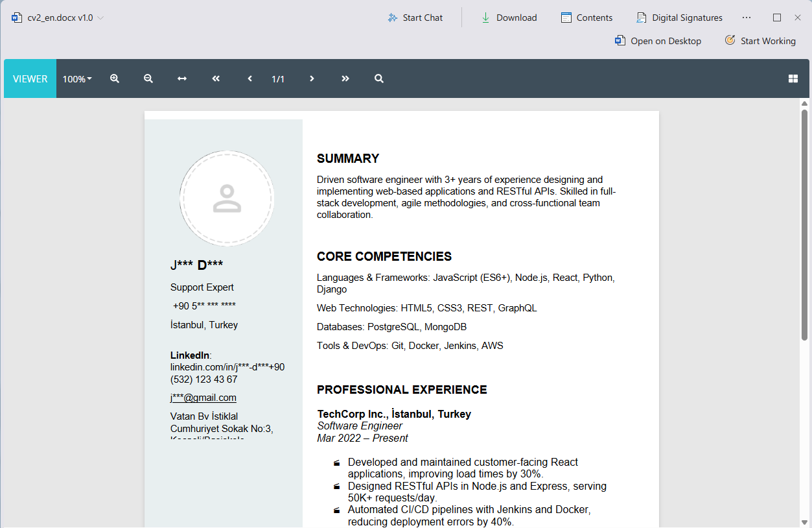This screenshot has width=812, height=528.
Task: Open the Contents panel
Action: [586, 18]
